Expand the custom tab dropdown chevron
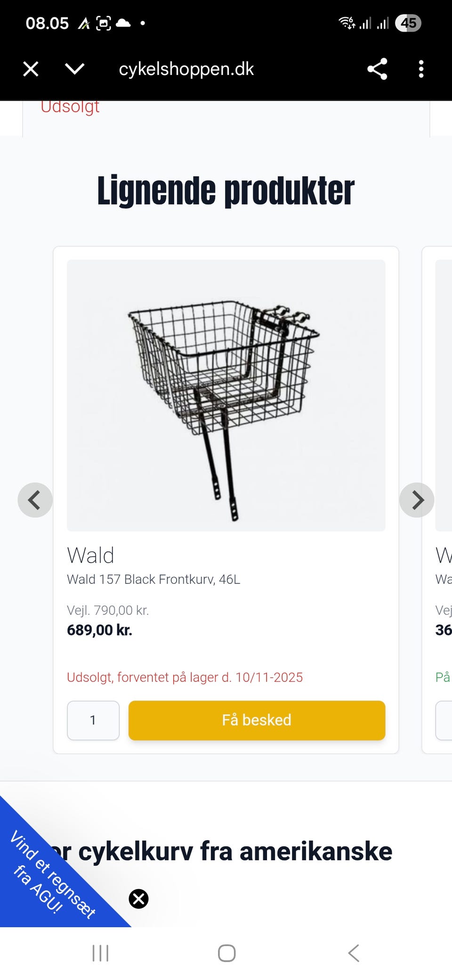The height and width of the screenshot is (980, 452). pyautogui.click(x=75, y=69)
